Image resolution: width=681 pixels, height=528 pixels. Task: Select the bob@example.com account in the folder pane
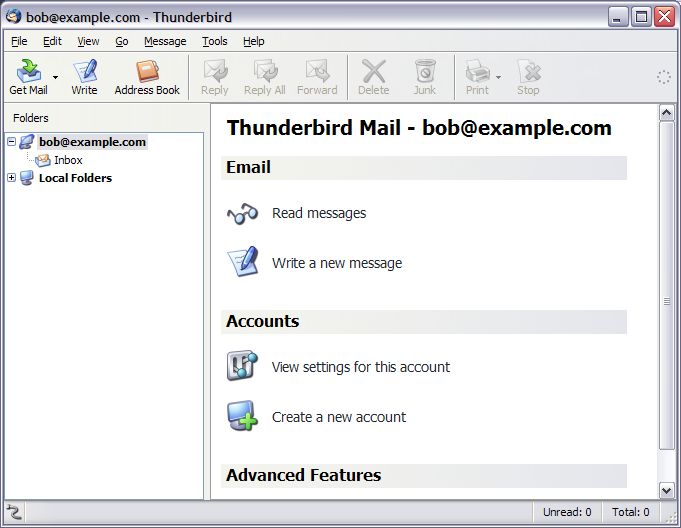click(x=93, y=142)
